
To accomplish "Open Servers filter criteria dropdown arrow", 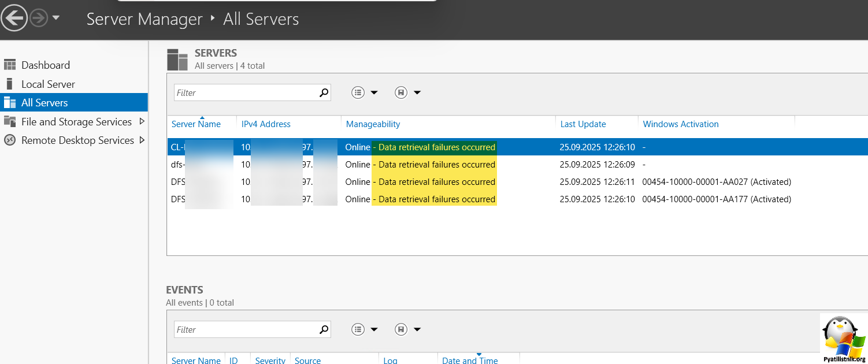I will [374, 92].
